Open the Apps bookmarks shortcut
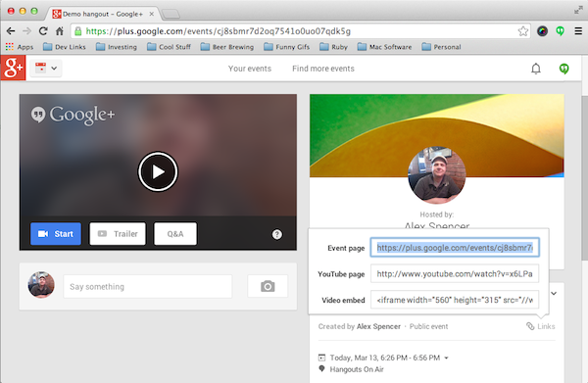Screen dimensions: 588x383 [x=20, y=47]
